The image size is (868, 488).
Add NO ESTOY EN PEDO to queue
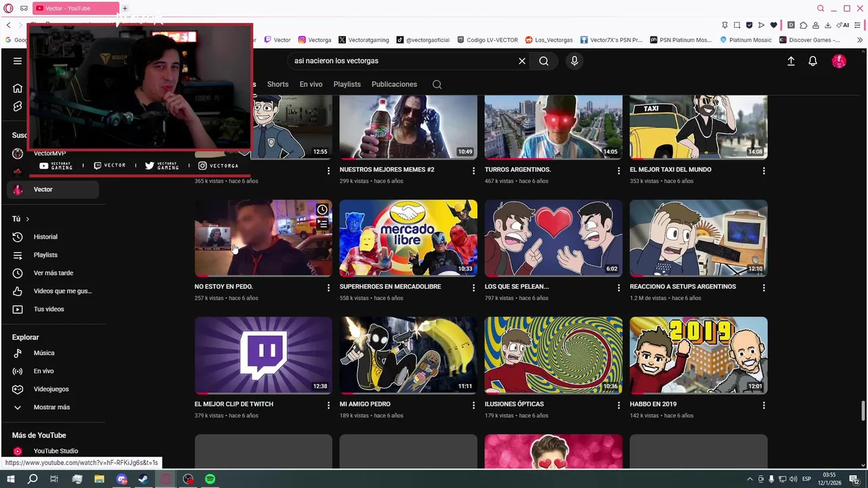click(322, 224)
